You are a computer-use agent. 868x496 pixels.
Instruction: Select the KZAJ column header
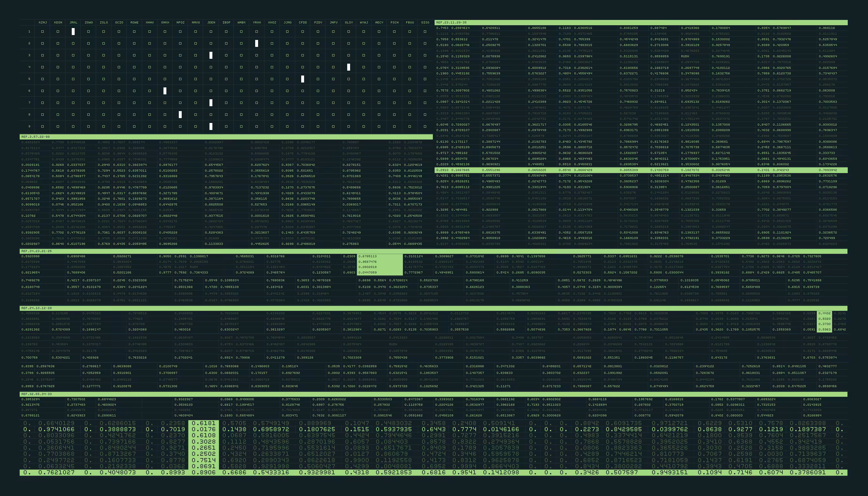coord(43,23)
